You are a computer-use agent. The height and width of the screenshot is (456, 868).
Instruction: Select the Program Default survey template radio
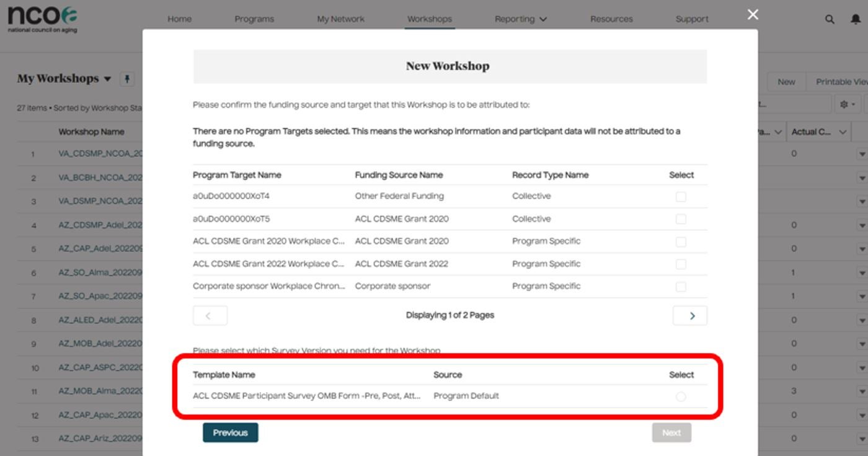(681, 396)
